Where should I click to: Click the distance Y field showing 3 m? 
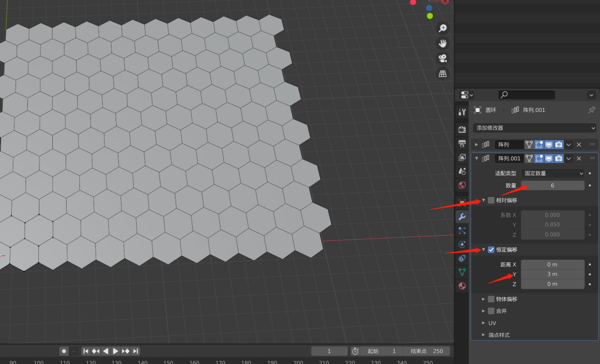click(x=553, y=274)
